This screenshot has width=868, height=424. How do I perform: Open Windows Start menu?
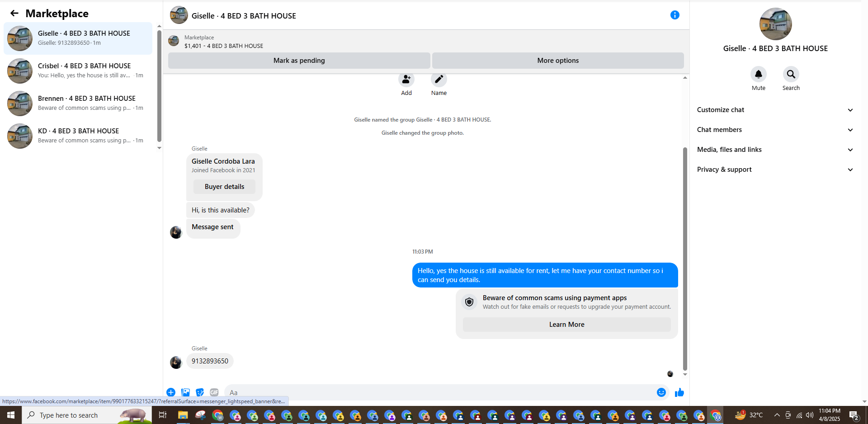point(11,415)
